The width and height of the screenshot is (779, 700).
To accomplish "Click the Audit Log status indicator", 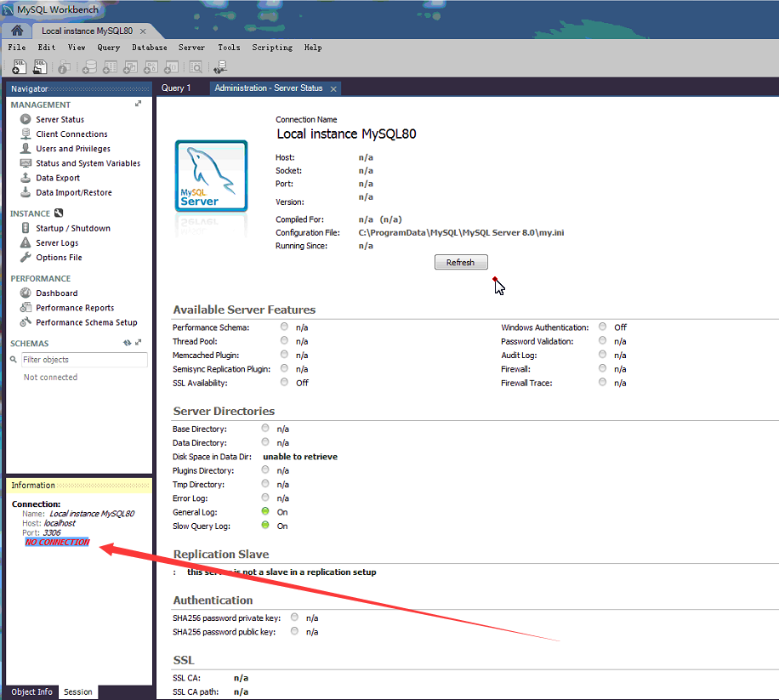I will click(x=603, y=354).
